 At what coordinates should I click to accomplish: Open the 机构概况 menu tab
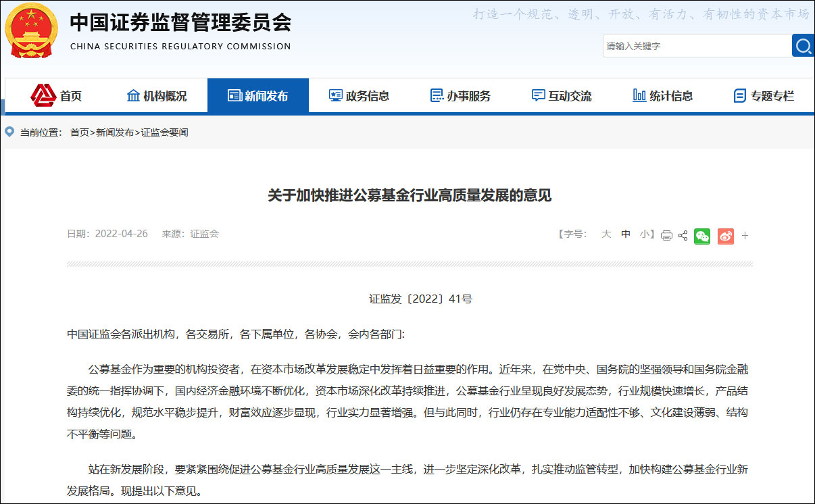157,96
